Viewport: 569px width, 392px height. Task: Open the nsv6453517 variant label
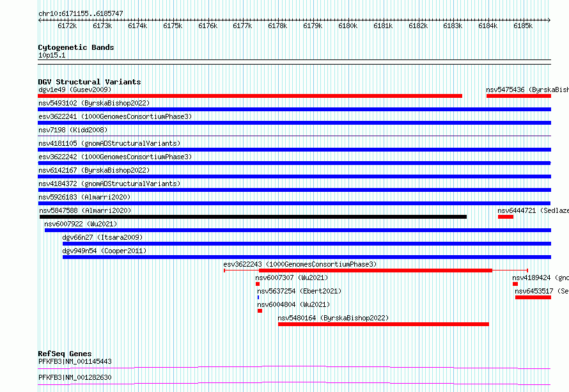click(542, 291)
